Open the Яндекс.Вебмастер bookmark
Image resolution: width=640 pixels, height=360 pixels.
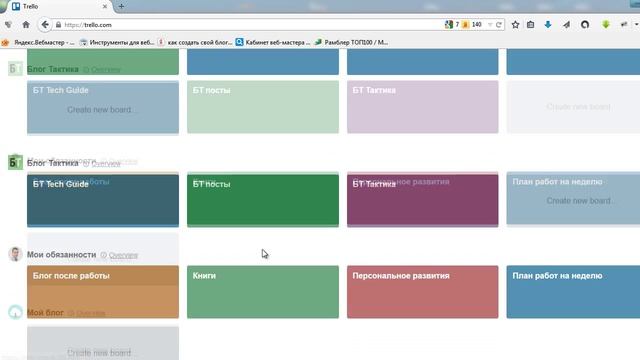click(x=39, y=42)
